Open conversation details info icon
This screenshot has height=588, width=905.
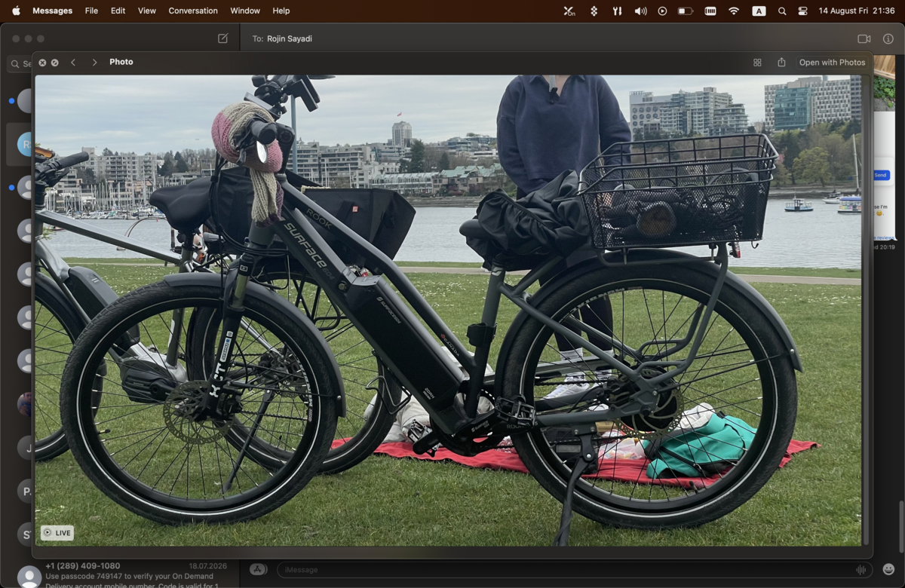click(888, 38)
